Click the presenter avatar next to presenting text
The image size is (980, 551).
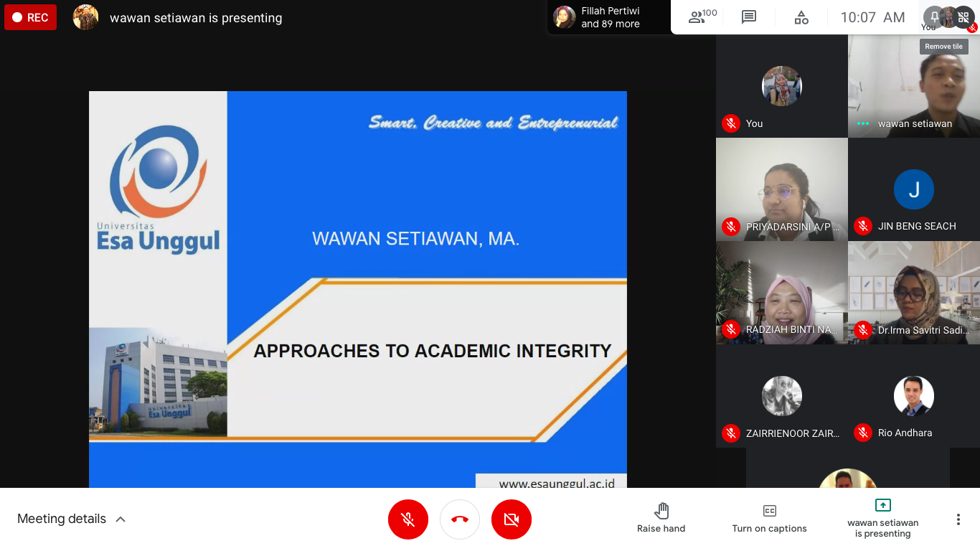[x=85, y=17]
